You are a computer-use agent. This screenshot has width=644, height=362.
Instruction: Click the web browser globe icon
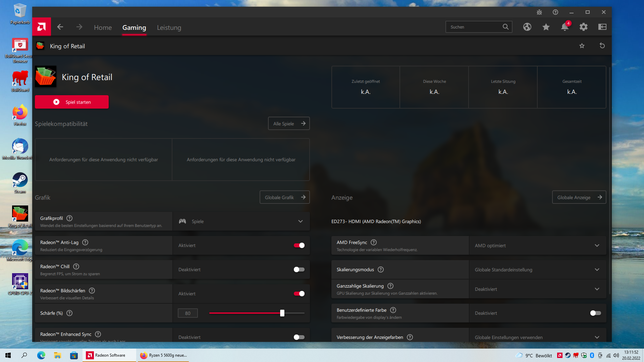527,27
